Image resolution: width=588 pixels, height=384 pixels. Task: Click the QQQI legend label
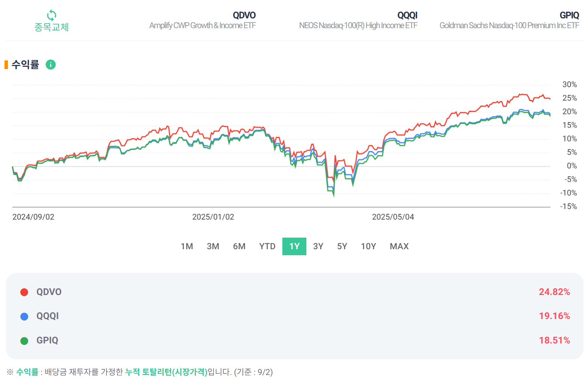click(47, 316)
